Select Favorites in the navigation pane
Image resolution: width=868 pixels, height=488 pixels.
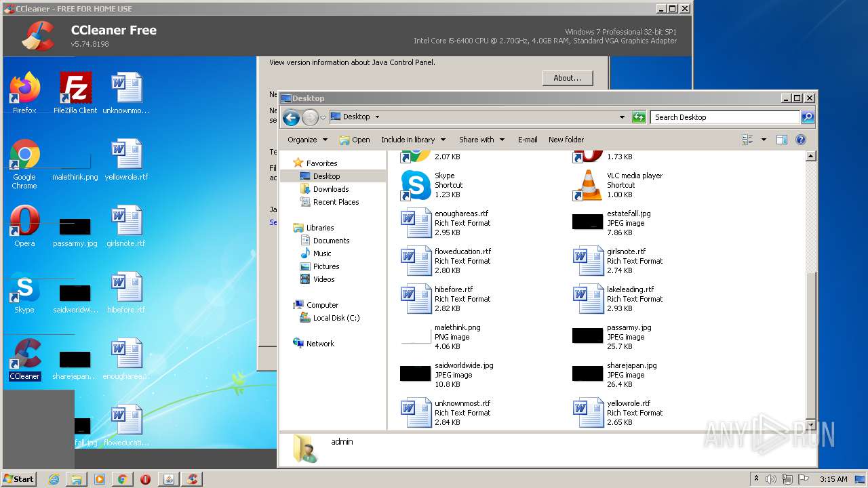(x=321, y=163)
